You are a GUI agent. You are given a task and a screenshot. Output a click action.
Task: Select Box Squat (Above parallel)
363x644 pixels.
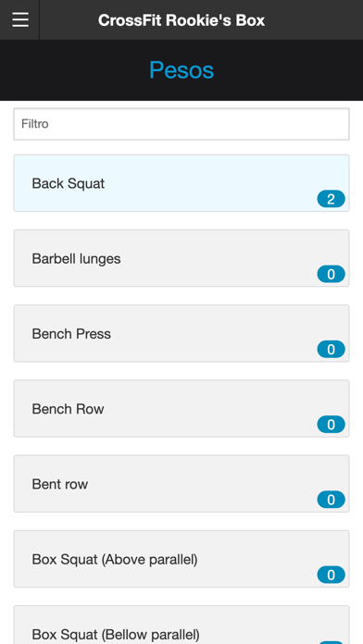click(x=181, y=559)
